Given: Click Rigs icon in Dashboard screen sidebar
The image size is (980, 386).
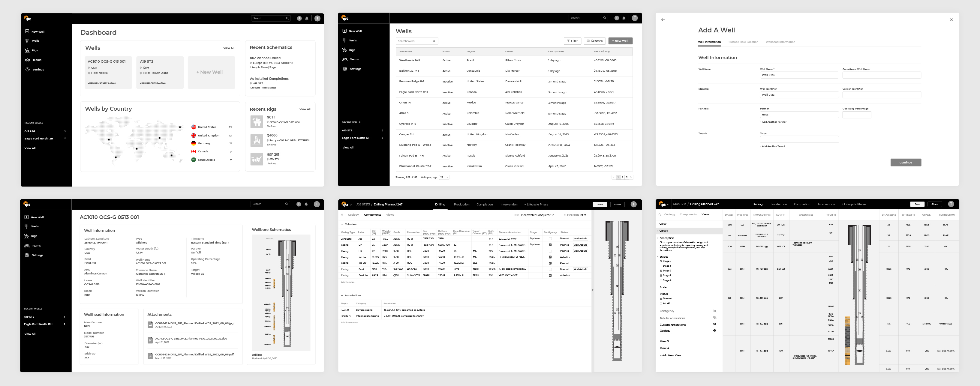Looking at the screenshot, I should click(27, 50).
